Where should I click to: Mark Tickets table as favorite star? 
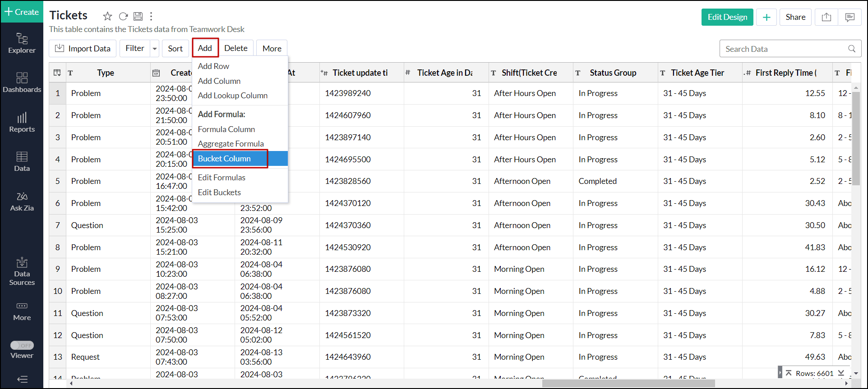pos(107,17)
